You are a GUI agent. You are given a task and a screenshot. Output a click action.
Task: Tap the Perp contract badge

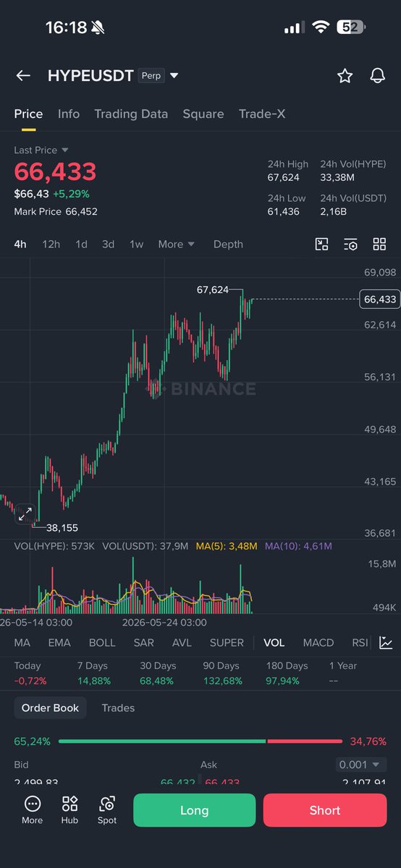[151, 76]
